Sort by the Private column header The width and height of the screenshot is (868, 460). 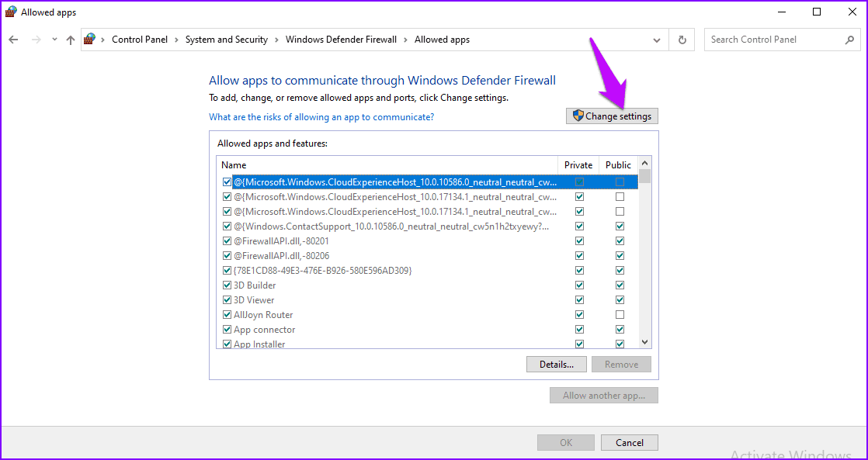coord(578,164)
